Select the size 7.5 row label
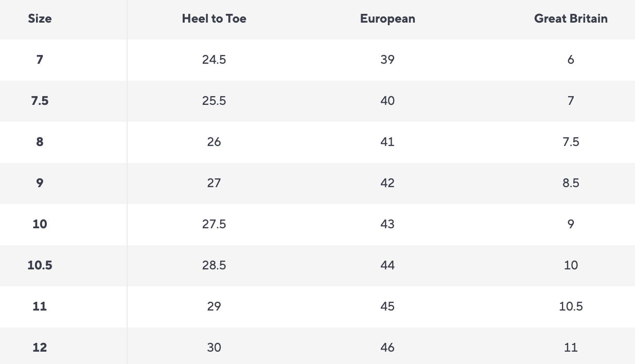This screenshot has height=364, width=635. pos(40,101)
